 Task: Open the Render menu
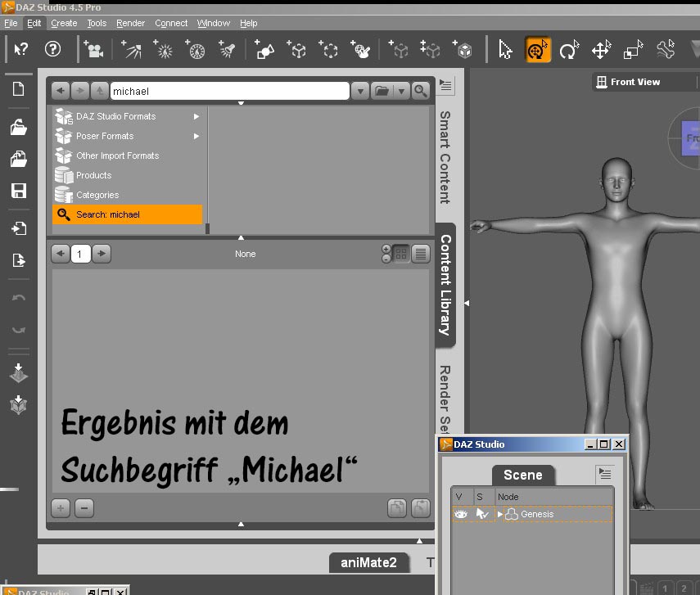coord(130,23)
